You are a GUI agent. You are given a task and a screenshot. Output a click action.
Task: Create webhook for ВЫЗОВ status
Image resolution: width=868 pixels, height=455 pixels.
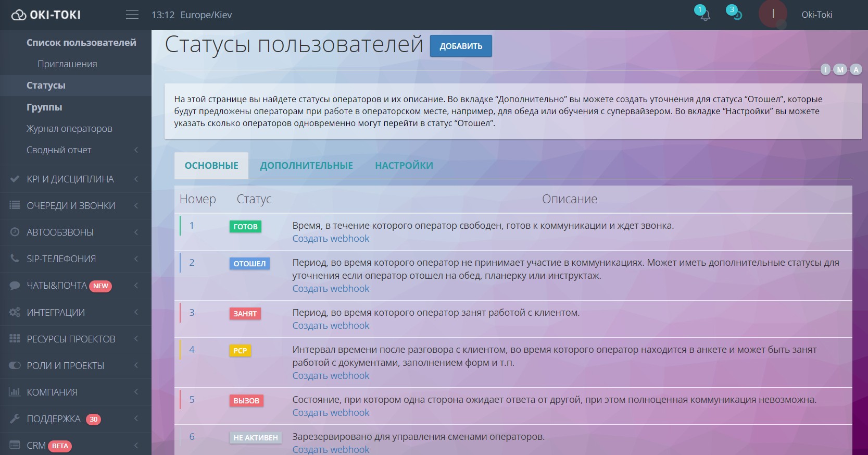click(331, 413)
